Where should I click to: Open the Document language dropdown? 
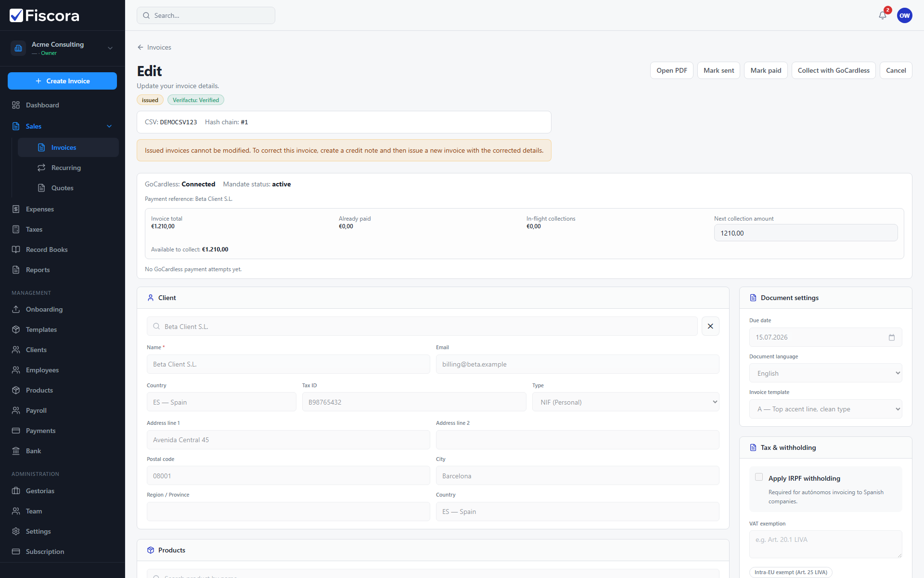[x=826, y=373]
